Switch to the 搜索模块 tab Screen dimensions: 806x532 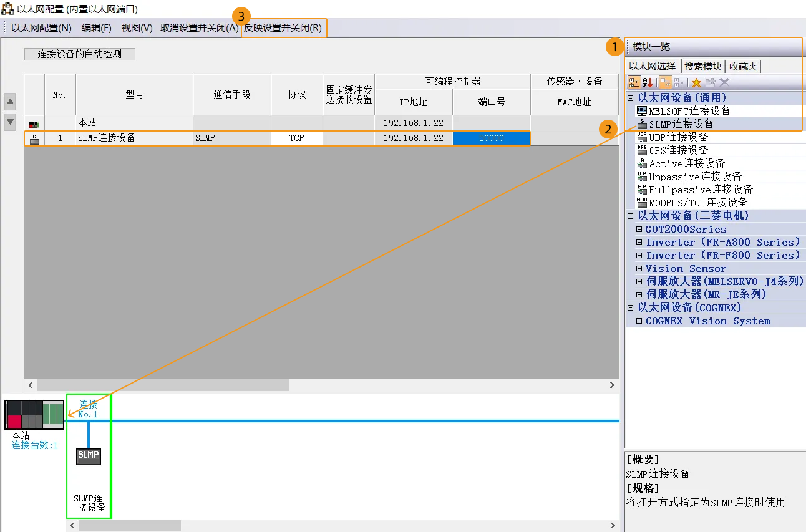click(702, 66)
